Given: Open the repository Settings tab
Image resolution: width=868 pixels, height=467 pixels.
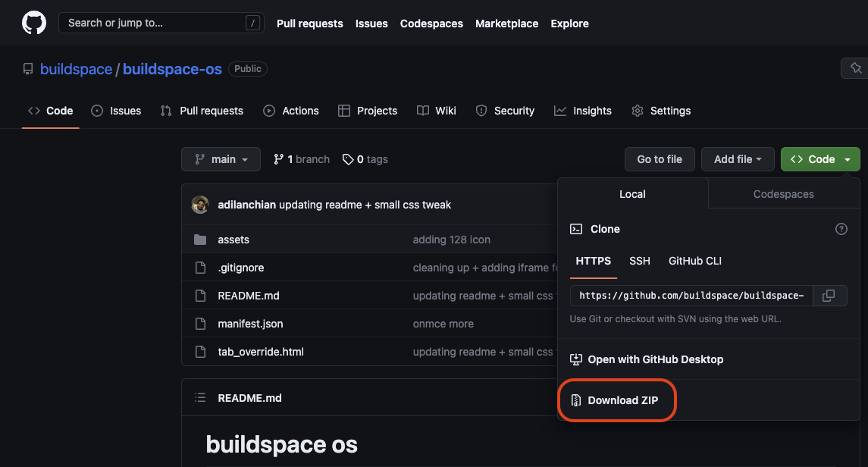Looking at the screenshot, I should [x=662, y=111].
